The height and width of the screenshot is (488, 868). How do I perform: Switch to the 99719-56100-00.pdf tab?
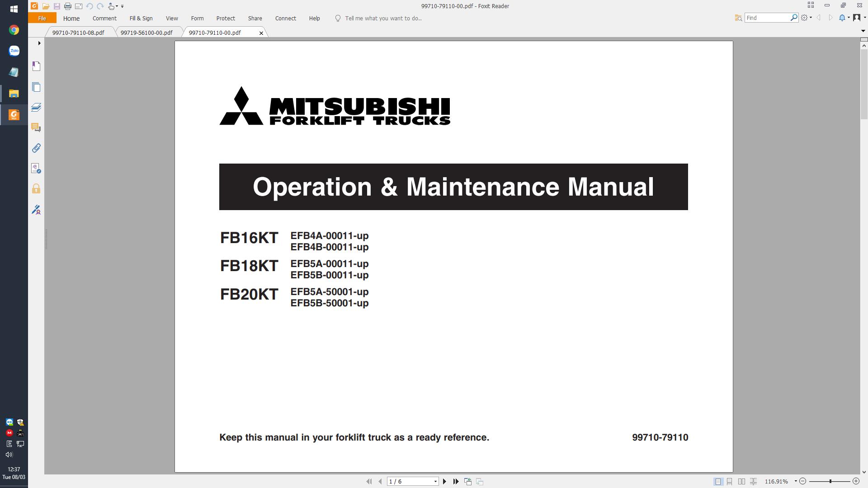(x=146, y=33)
